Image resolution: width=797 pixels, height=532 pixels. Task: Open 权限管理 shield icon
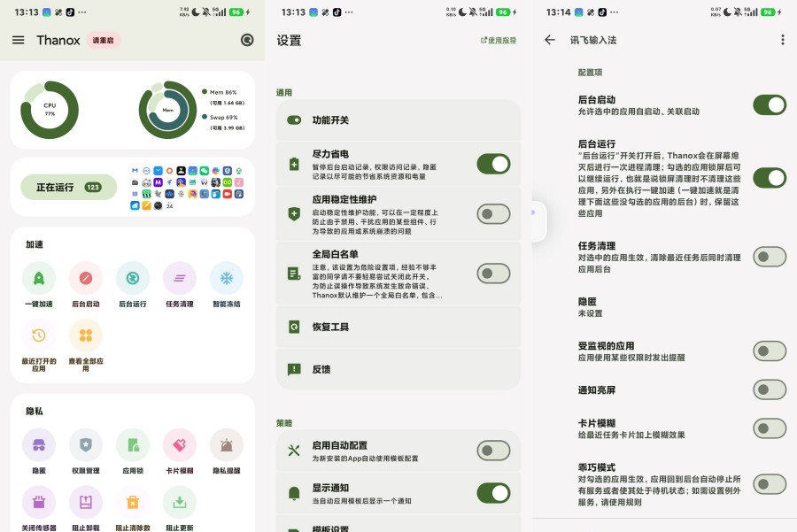point(85,445)
